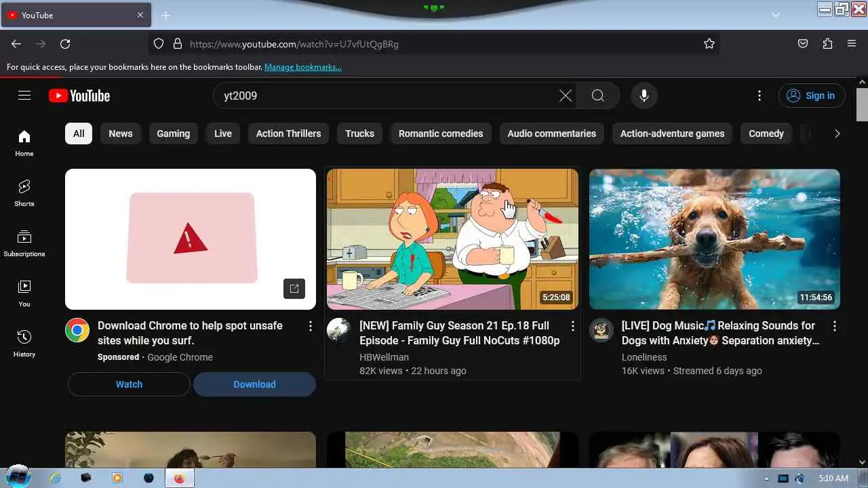Screen dimensions: 868x488
Task: Visit the Loneliness channel name
Action: [644, 357]
